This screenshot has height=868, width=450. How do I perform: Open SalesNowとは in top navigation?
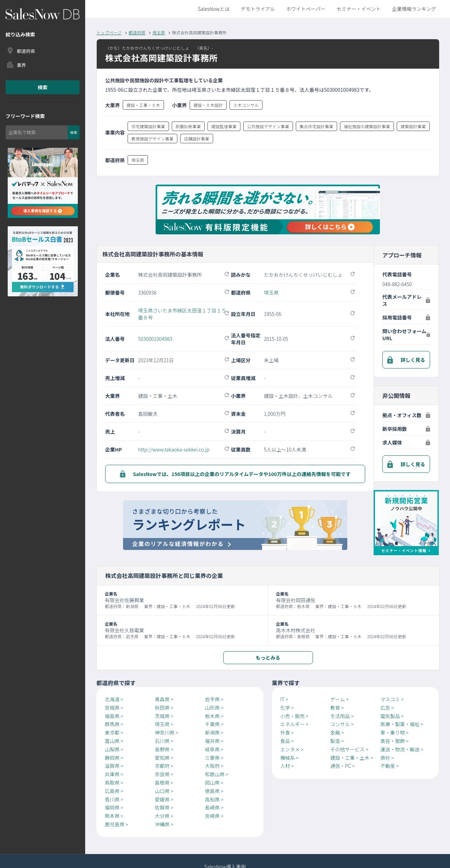213,9
